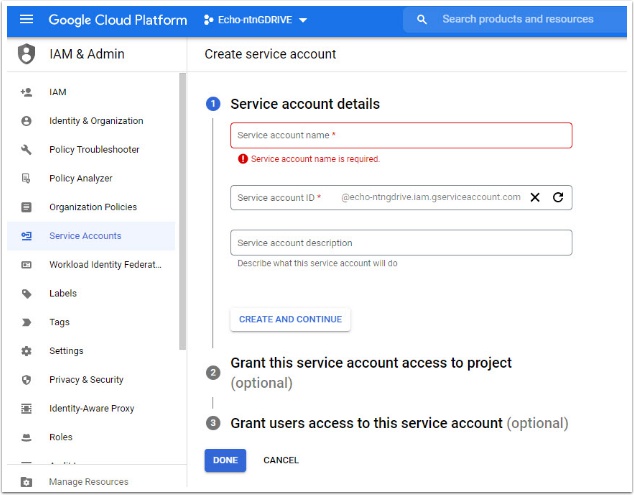Screen dimensions: 634x495
Task: Click the Privacy & Security shield icon
Action: [26, 380]
